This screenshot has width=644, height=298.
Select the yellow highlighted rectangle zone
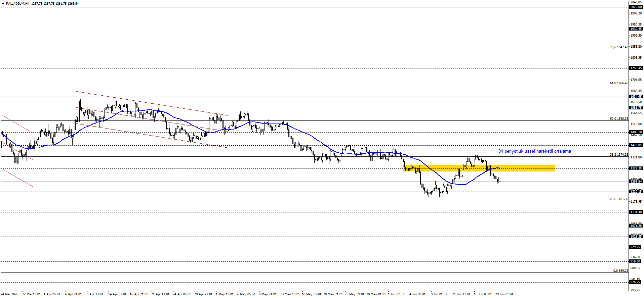[x=479, y=168]
